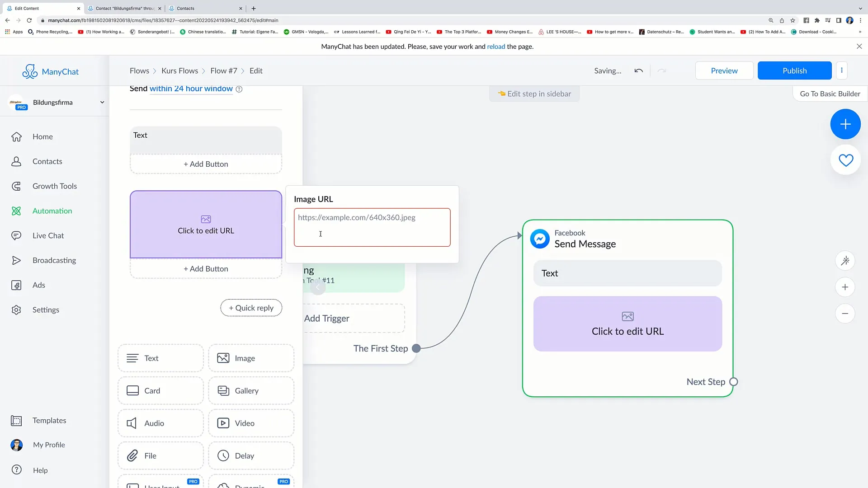
Task: Open the three-dot menu beside Publish
Action: pyautogui.click(x=841, y=70)
